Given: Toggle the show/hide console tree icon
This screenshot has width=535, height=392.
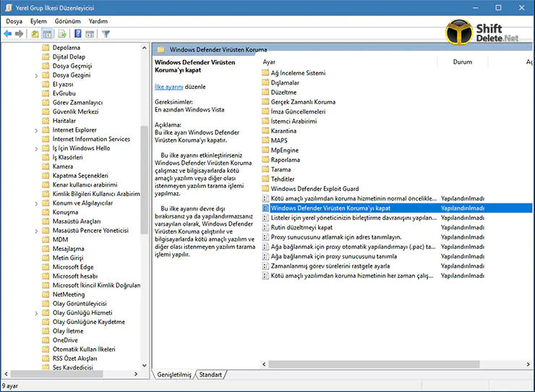Looking at the screenshot, I should tap(47, 34).
